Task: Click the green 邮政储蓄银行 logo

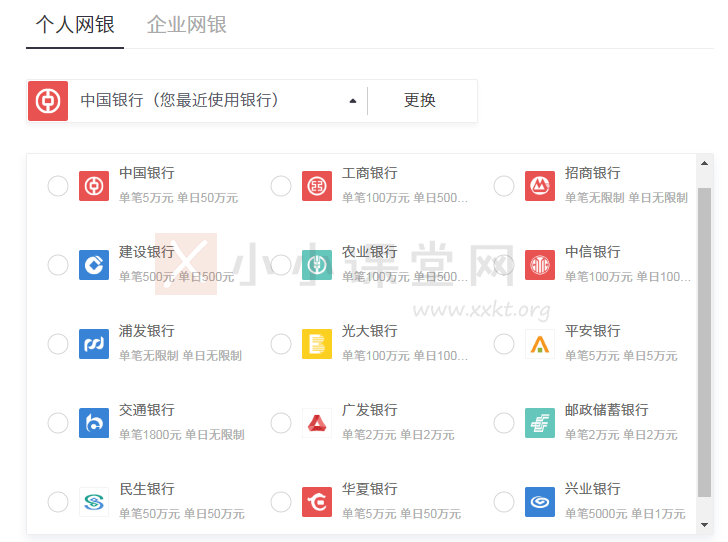Action: (540, 423)
